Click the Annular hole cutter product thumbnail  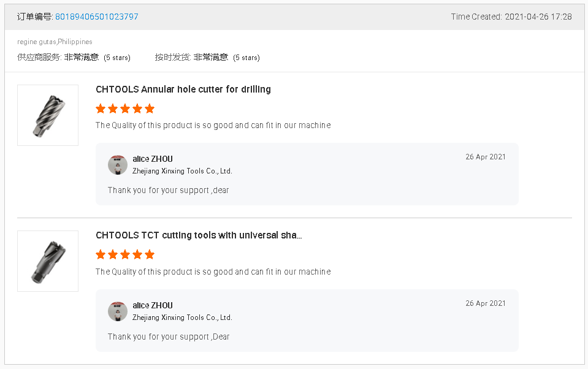[48, 115]
